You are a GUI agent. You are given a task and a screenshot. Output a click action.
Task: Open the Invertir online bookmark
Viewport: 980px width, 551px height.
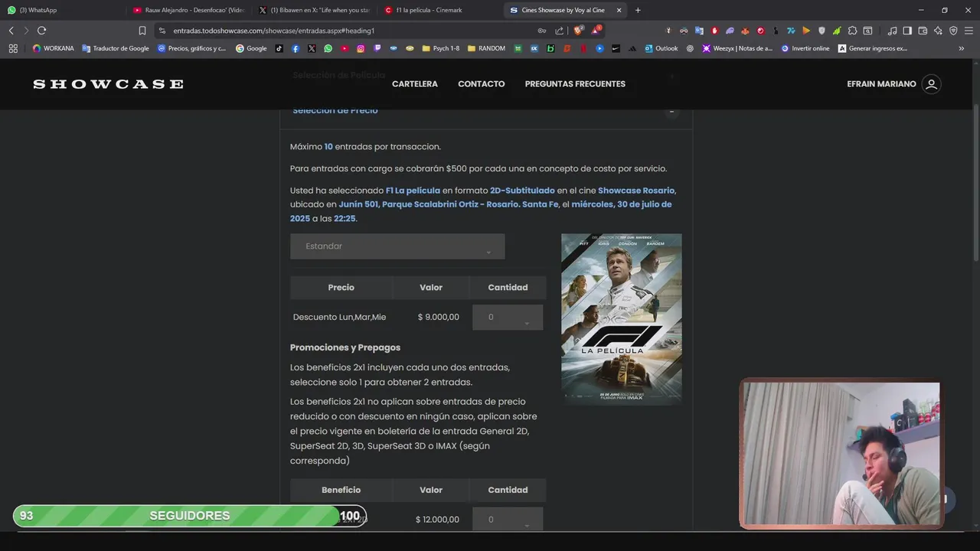point(805,48)
